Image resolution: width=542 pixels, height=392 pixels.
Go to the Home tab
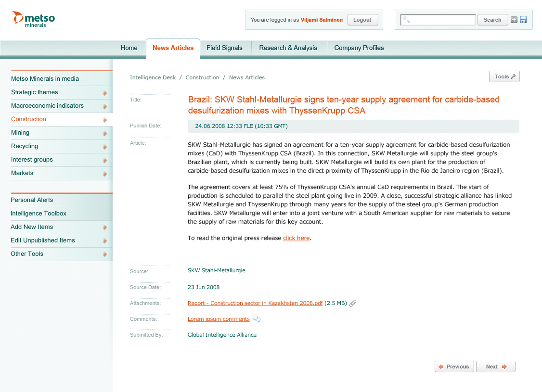(129, 48)
